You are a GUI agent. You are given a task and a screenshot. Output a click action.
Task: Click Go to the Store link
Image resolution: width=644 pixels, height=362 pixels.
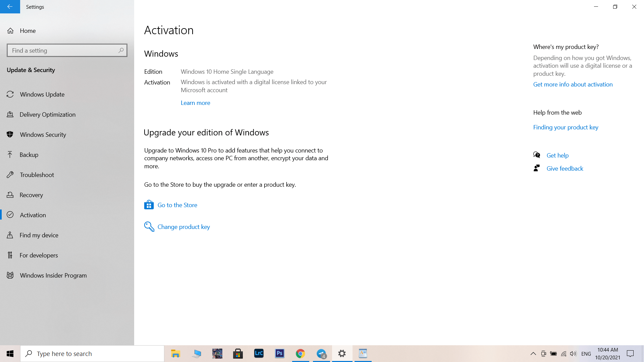click(177, 205)
